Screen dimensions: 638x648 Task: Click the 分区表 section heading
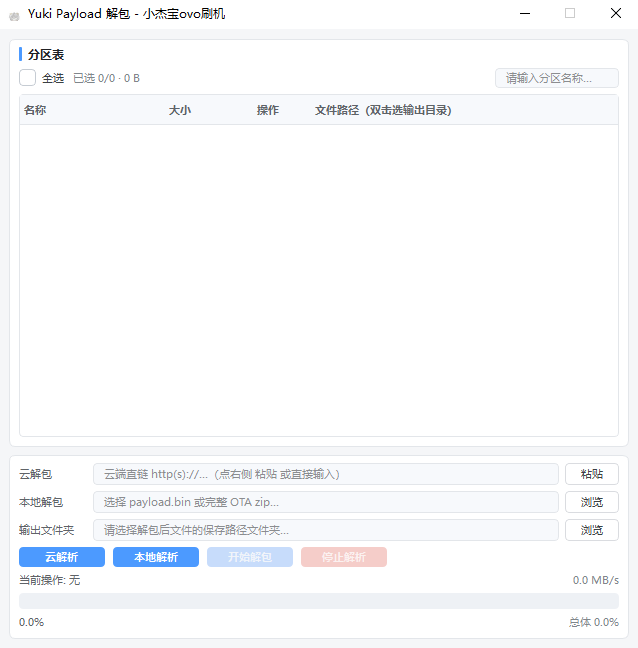pyautogui.click(x=46, y=55)
